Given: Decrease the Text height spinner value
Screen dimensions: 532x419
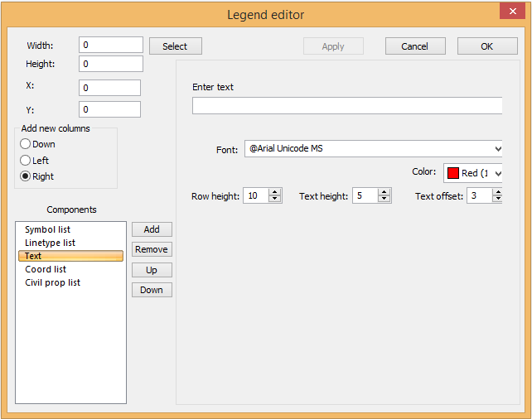Looking at the screenshot, I should point(384,200).
